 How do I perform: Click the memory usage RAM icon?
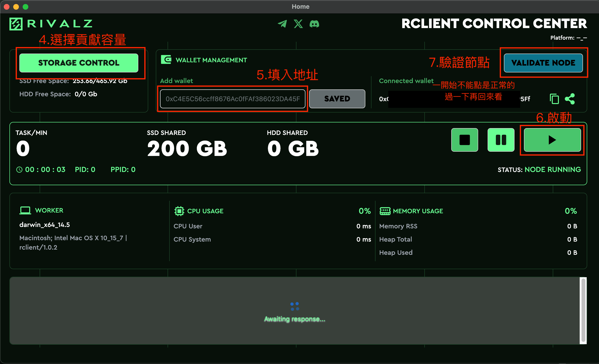click(x=385, y=211)
